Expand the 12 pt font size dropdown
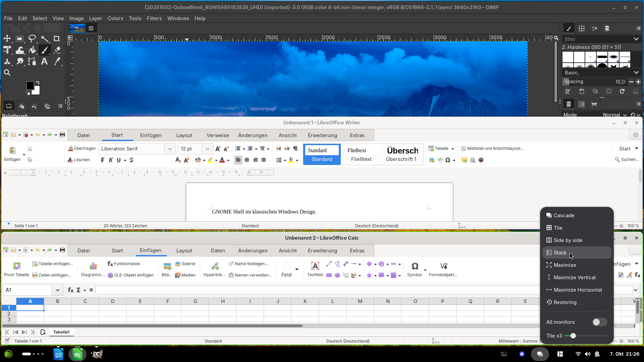Image resolution: width=644 pixels, height=362 pixels. pos(207,149)
